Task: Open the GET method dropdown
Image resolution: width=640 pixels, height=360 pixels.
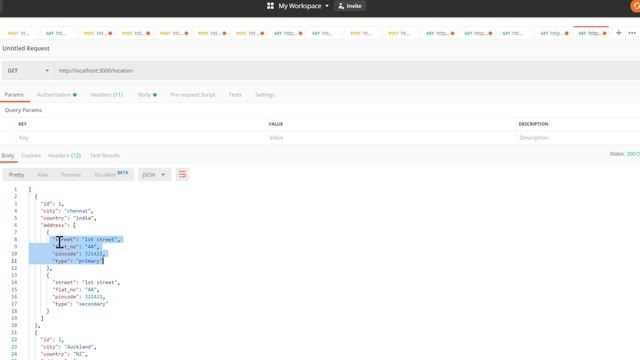Action: (x=28, y=71)
